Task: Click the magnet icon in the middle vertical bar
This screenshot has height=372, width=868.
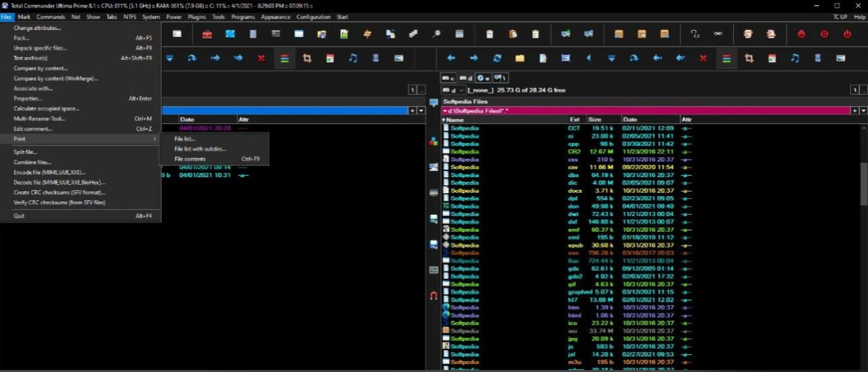Action: point(433,295)
